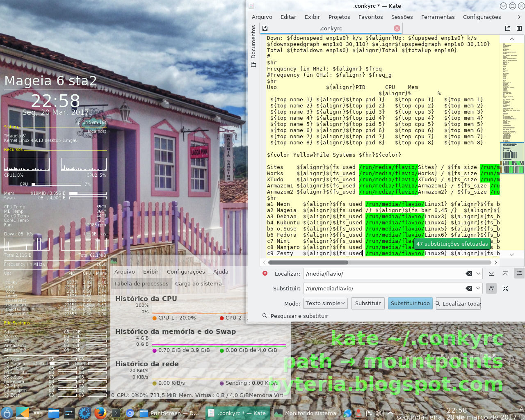Click the green swap legend swatch

point(221,351)
